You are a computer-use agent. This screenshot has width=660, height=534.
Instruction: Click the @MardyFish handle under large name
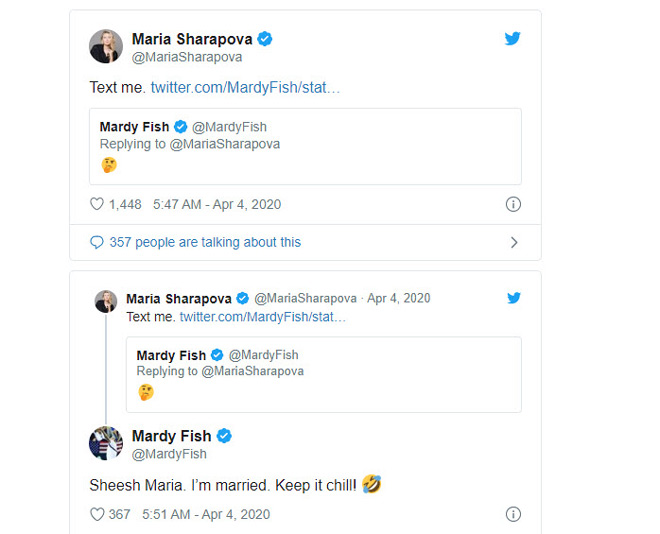pos(169,454)
